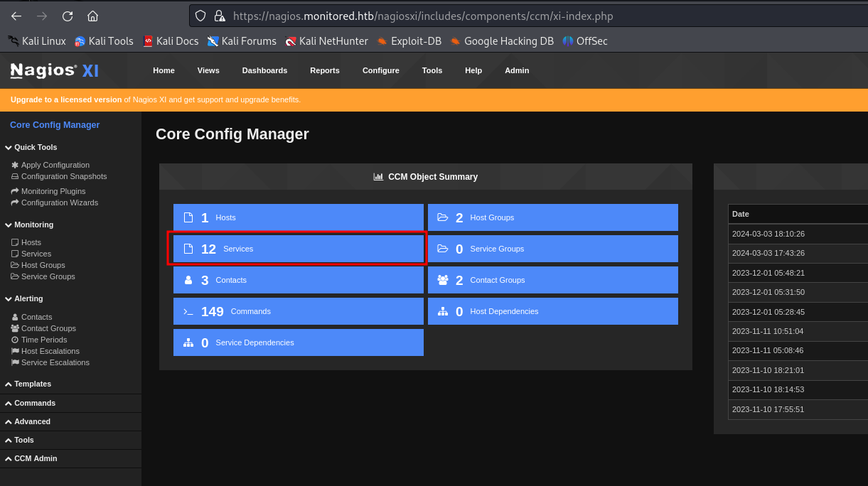Click the 'Upgrade to a licensed version' link
868x486 pixels.
click(66, 99)
